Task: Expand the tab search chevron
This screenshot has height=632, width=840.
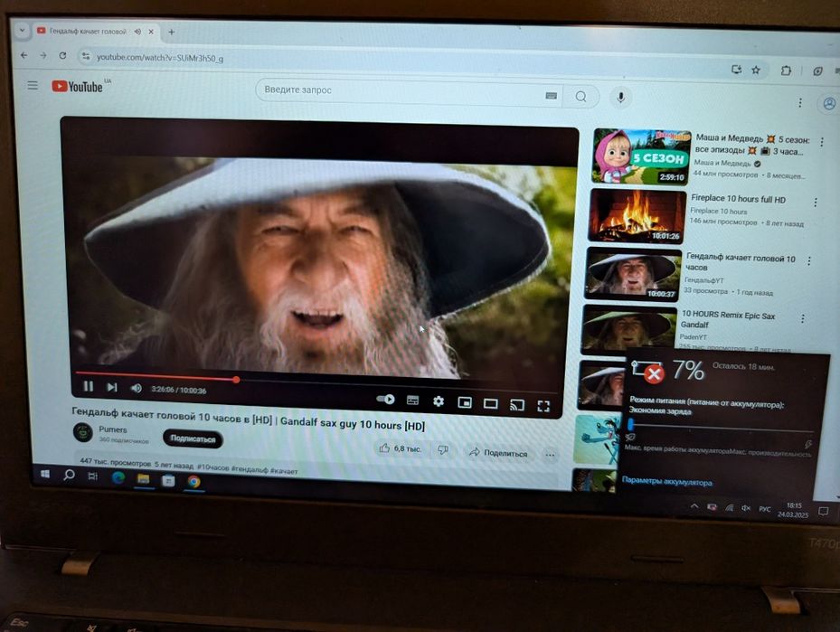Action: (22, 31)
